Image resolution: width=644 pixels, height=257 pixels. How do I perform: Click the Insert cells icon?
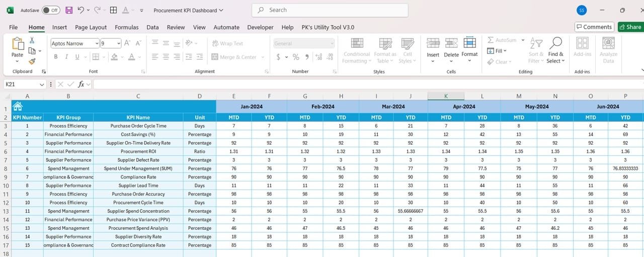pyautogui.click(x=433, y=44)
